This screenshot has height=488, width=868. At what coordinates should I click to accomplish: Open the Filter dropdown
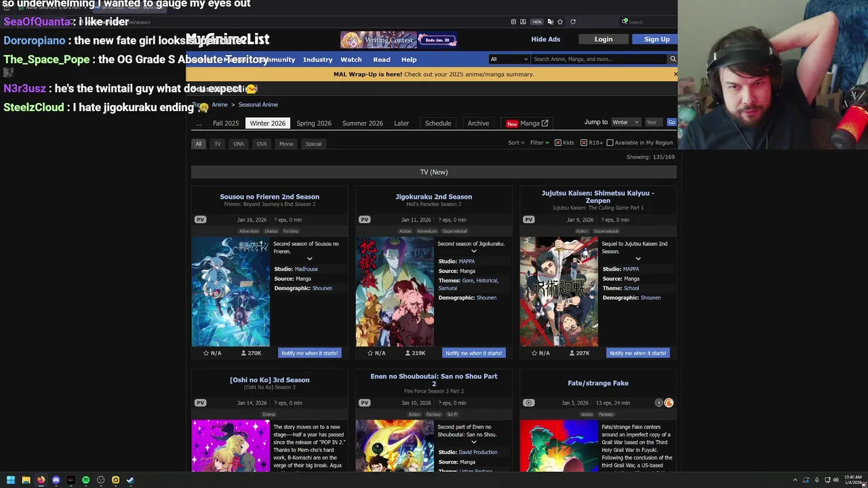[540, 143]
